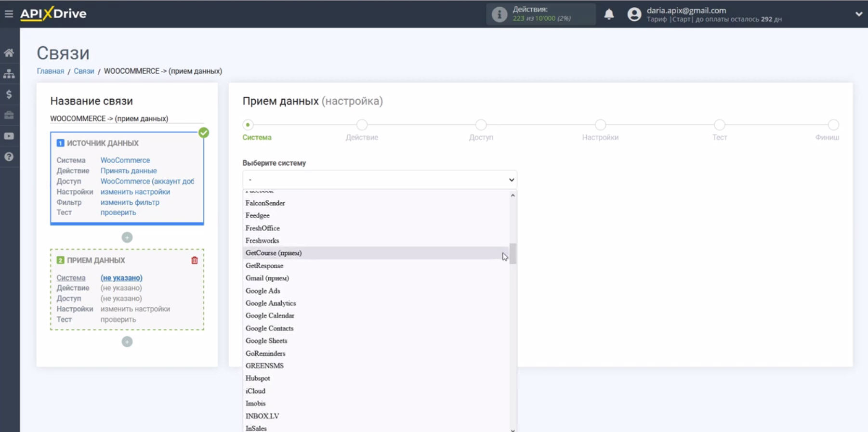Choose FreshOffice from the list
Viewport: 868px width, 432px height.
click(x=376, y=228)
